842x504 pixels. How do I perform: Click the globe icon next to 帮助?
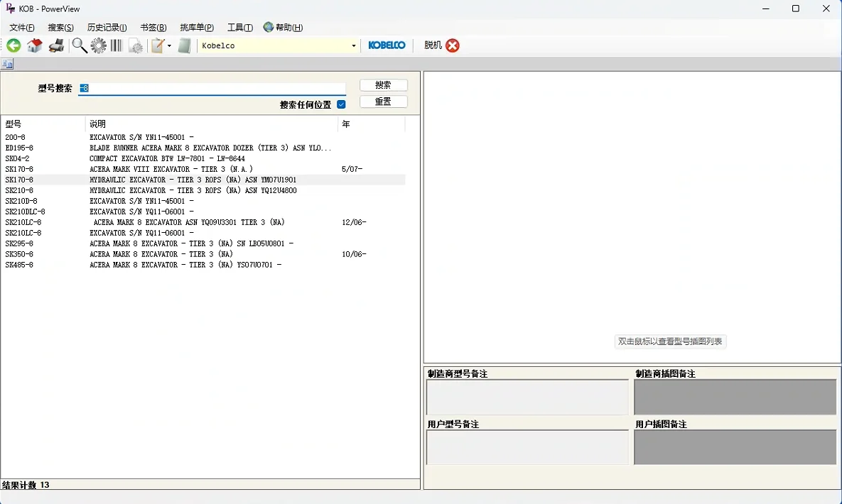(x=269, y=27)
